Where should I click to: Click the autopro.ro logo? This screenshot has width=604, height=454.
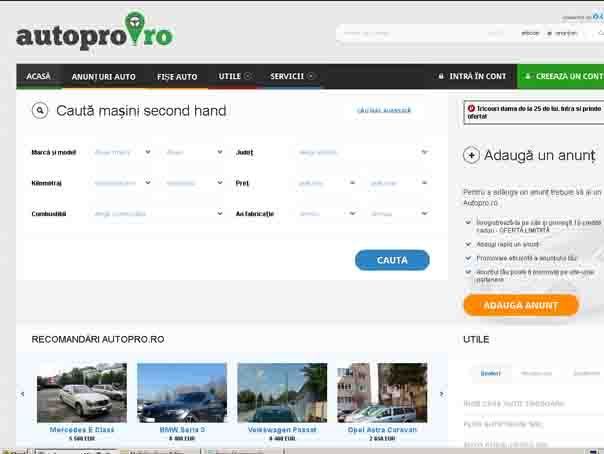[95, 31]
